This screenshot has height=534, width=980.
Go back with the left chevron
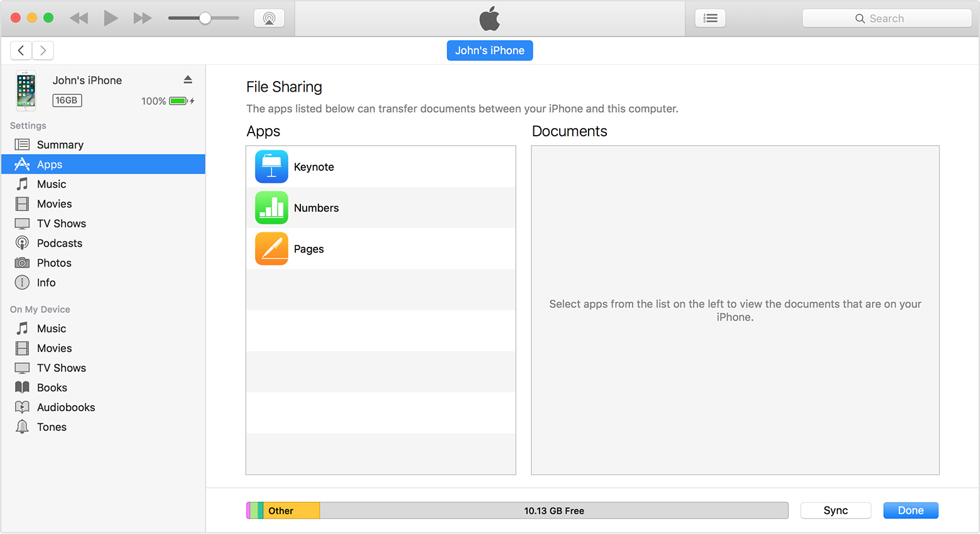pos(21,50)
